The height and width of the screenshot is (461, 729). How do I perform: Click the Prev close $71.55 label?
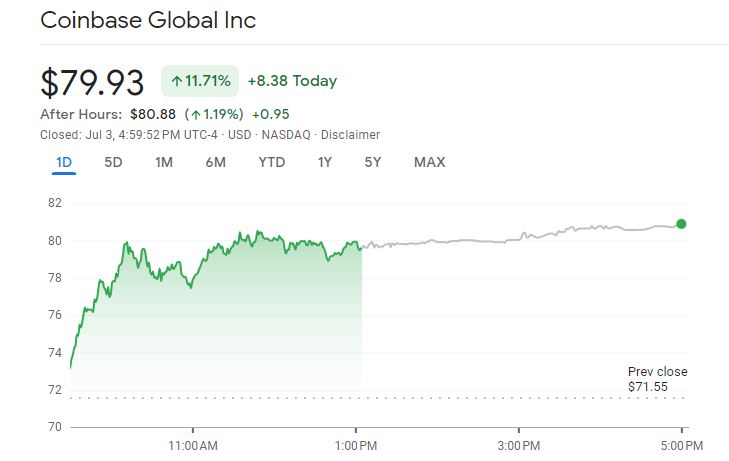[x=657, y=378]
